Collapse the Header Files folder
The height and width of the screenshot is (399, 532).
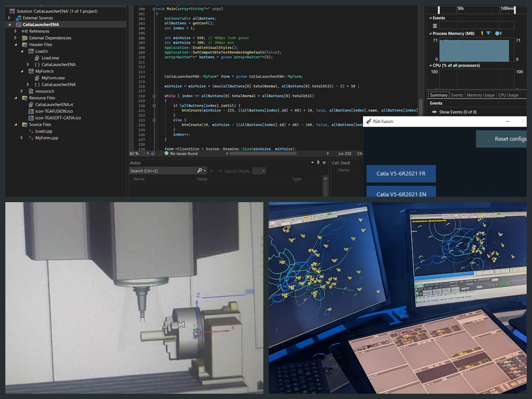click(x=15, y=45)
